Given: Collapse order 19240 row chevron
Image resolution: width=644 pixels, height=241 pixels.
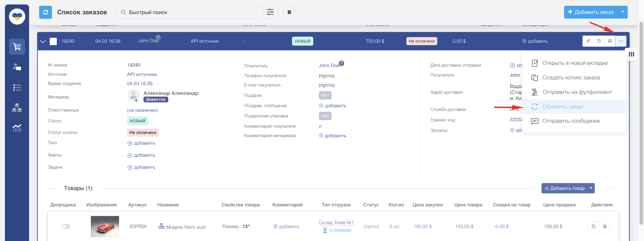Looking at the screenshot, I should pos(43,41).
